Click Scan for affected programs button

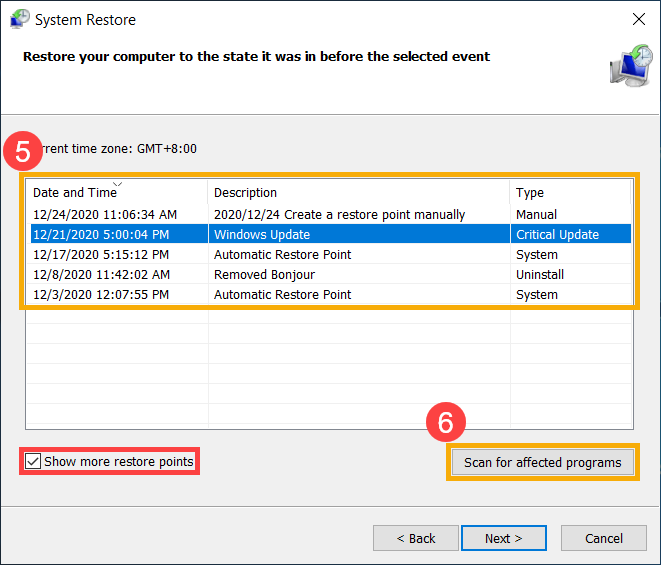point(542,462)
